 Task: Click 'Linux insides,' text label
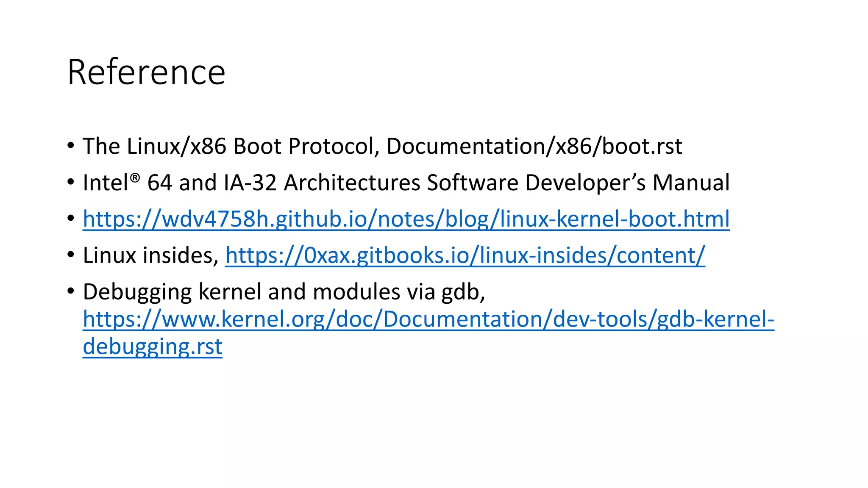click(151, 255)
